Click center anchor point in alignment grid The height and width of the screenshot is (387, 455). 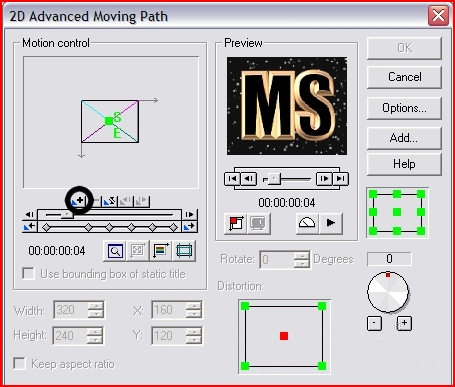[x=397, y=212]
